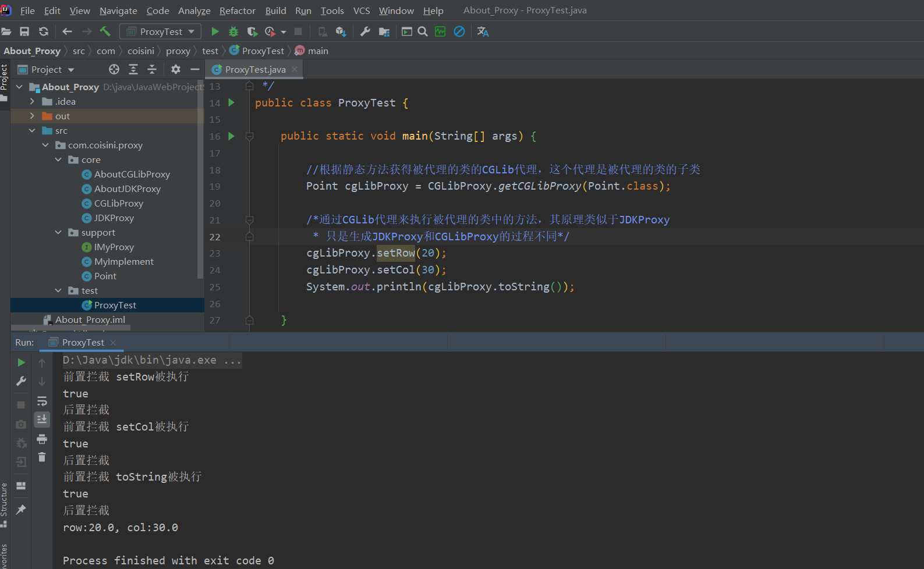Select IMyProxy interface in tree
This screenshot has width=924, height=569.
click(x=114, y=247)
